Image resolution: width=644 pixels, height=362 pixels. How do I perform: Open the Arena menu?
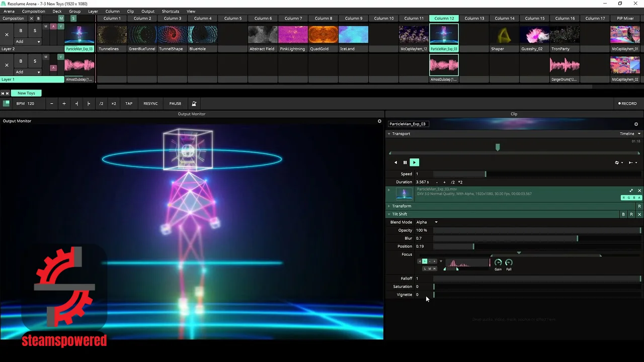click(9, 11)
